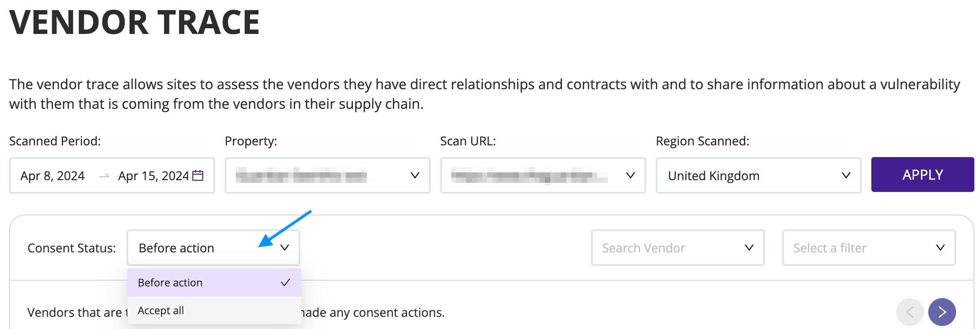The height and width of the screenshot is (329, 980).
Task: Open the Region Scanned United Kingdom dropdown
Action: point(758,175)
